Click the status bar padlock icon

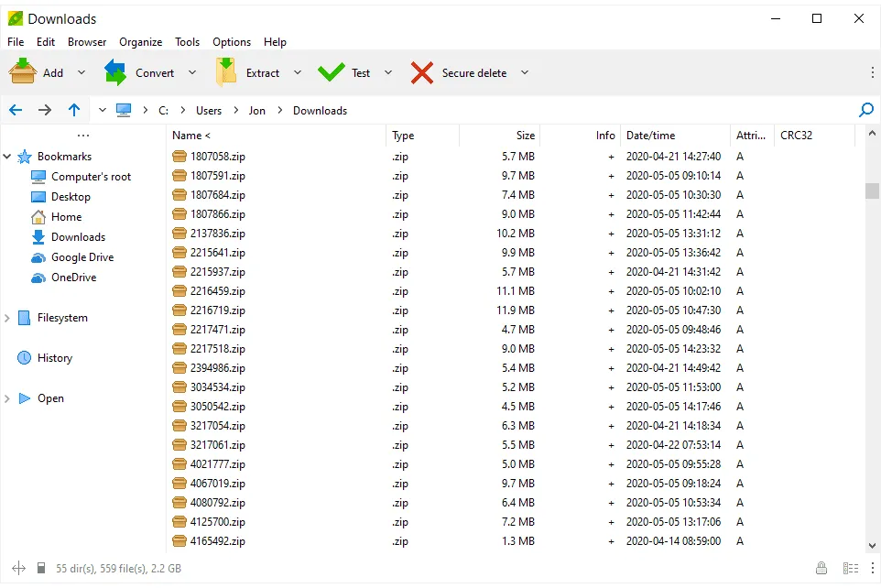pyautogui.click(x=821, y=568)
